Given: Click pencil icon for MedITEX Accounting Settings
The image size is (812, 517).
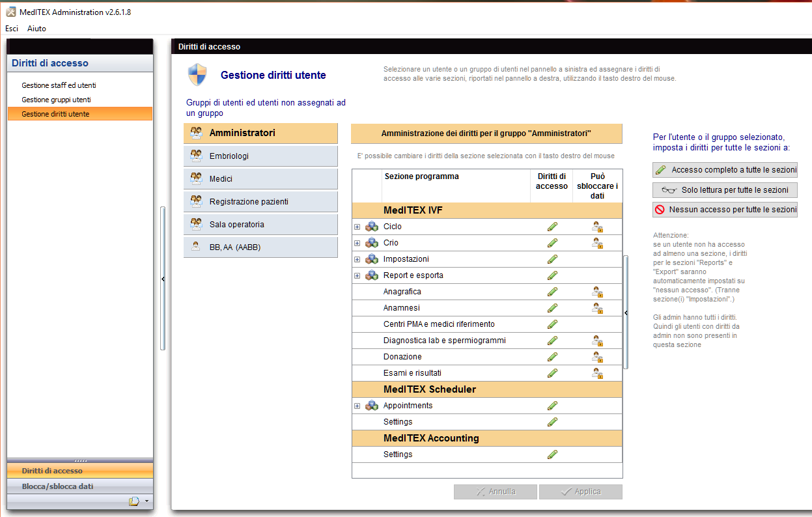Looking at the screenshot, I should (x=552, y=454).
